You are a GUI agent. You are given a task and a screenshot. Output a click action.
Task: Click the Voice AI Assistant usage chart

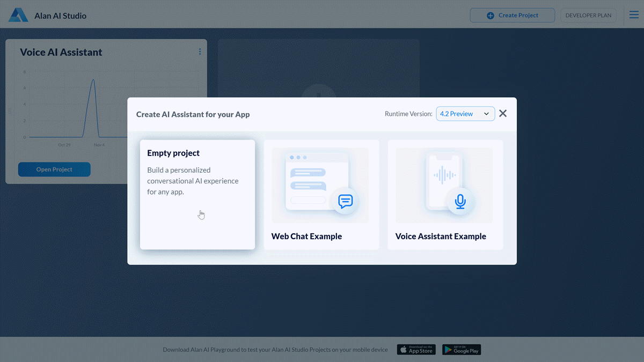point(107,107)
